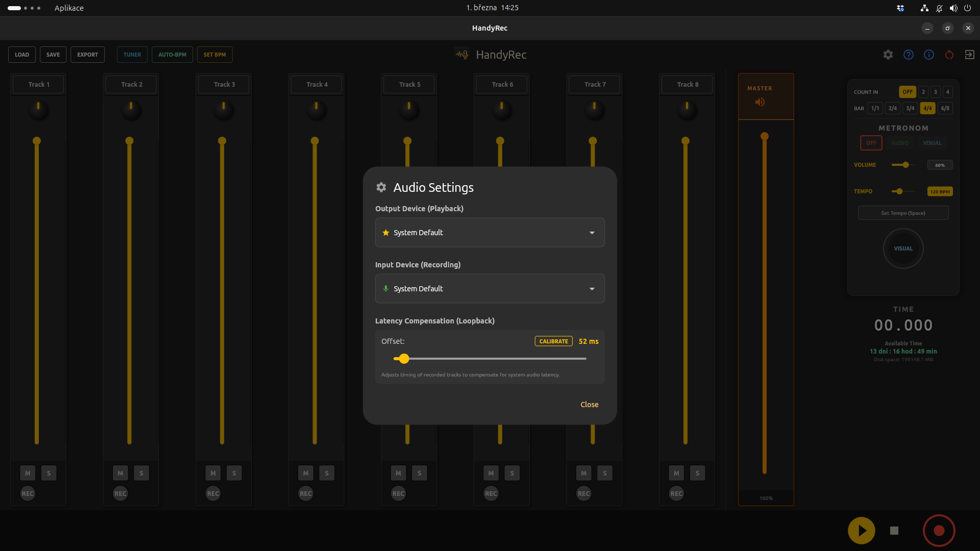Close the Audio Settings dialog
The image size is (980, 551).
click(x=589, y=404)
